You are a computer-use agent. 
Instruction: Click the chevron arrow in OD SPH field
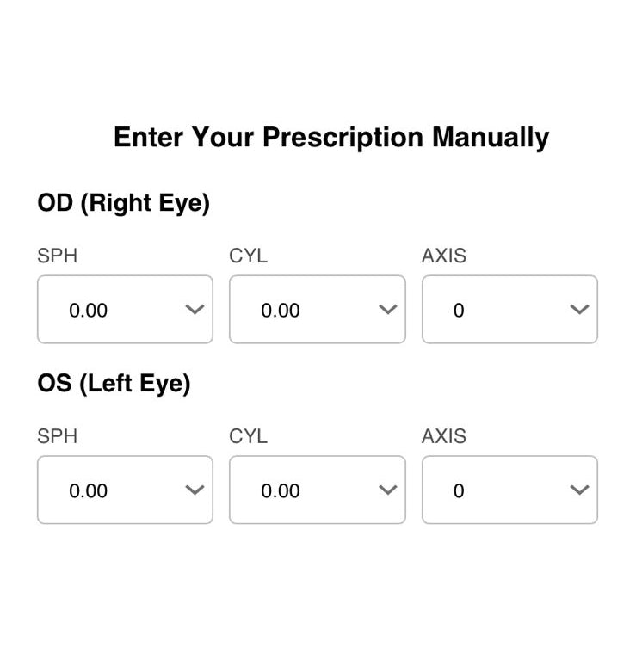(x=195, y=310)
